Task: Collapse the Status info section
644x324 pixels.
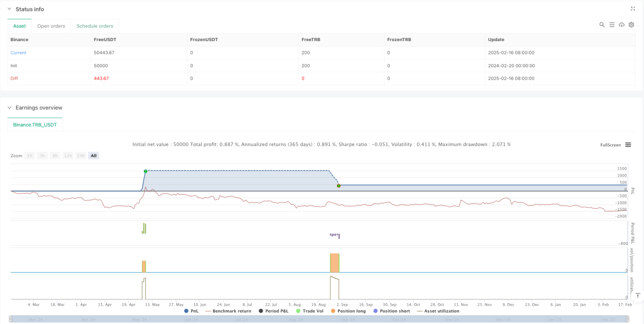Action: click(9, 9)
